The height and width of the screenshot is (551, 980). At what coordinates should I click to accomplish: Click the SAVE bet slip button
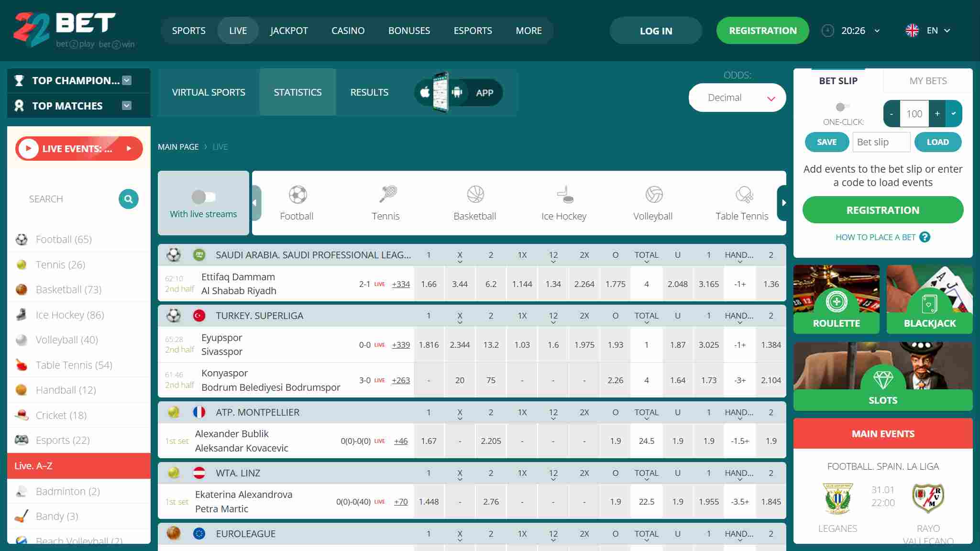(826, 142)
